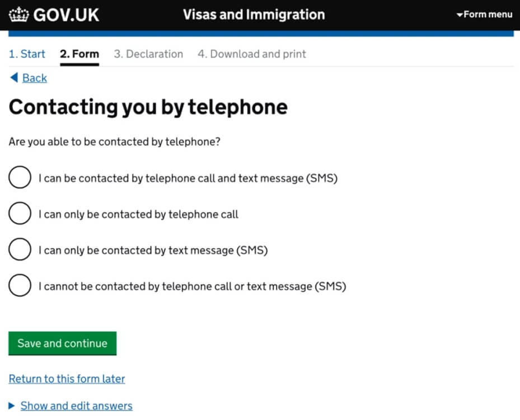The image size is (520, 420).
Task: Open Show and edit answers link
Action: coord(76,406)
